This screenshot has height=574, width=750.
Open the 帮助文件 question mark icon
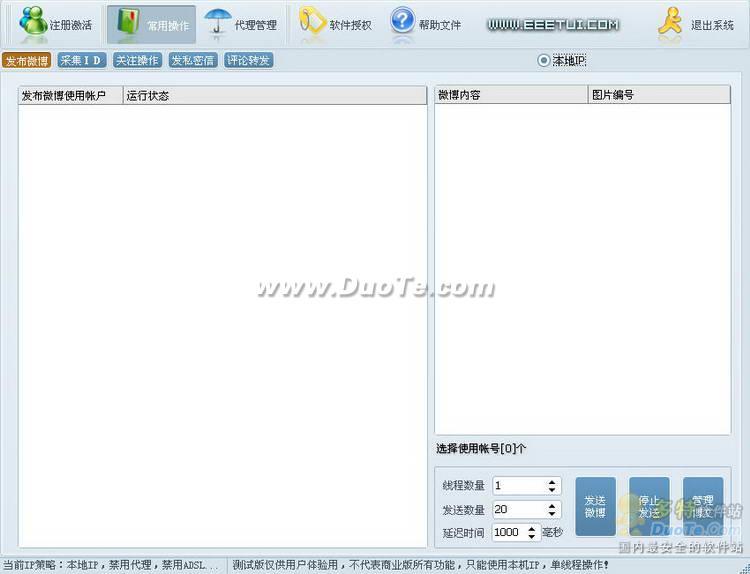pyautogui.click(x=403, y=22)
